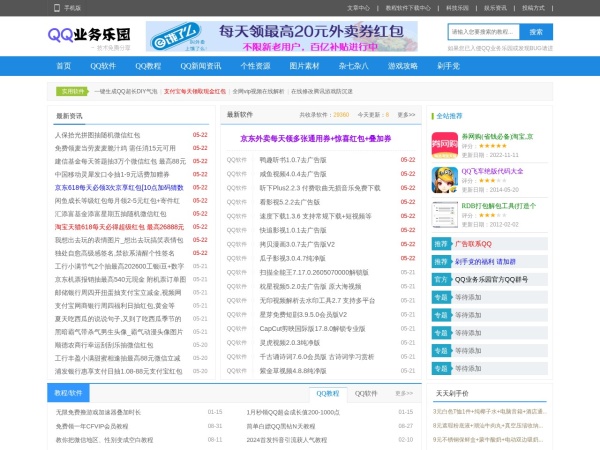Open 扫描全能王7.17.0 解锁版 entry
Screen dimensions: 600x450
pos(314,272)
